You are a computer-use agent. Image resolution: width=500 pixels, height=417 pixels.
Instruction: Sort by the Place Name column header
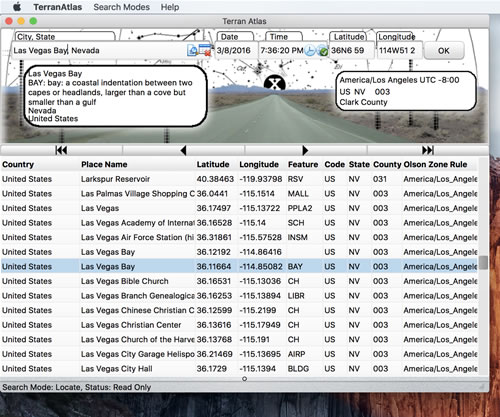(x=104, y=164)
